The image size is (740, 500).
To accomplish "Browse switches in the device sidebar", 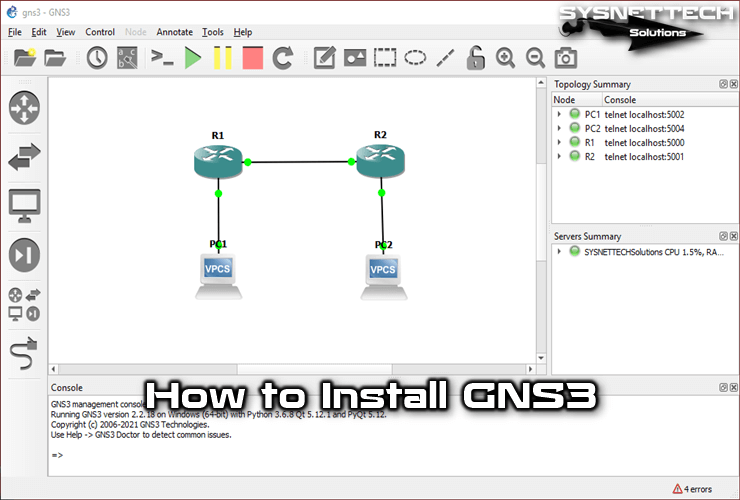I will (24, 156).
